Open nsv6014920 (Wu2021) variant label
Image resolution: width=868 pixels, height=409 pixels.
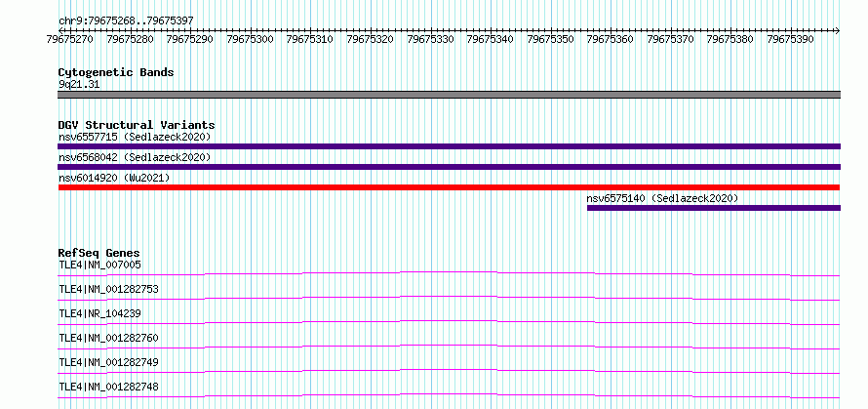(x=114, y=178)
